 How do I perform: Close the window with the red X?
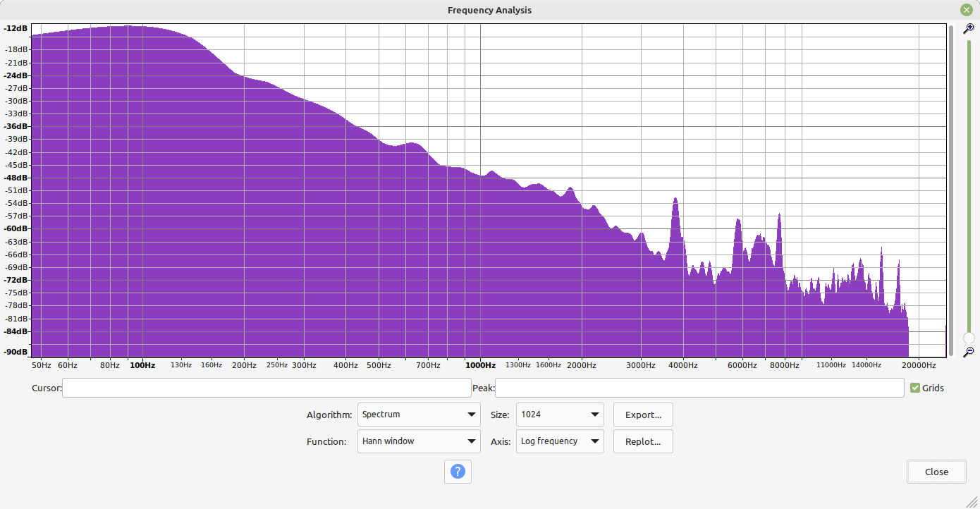pyautogui.click(x=966, y=9)
